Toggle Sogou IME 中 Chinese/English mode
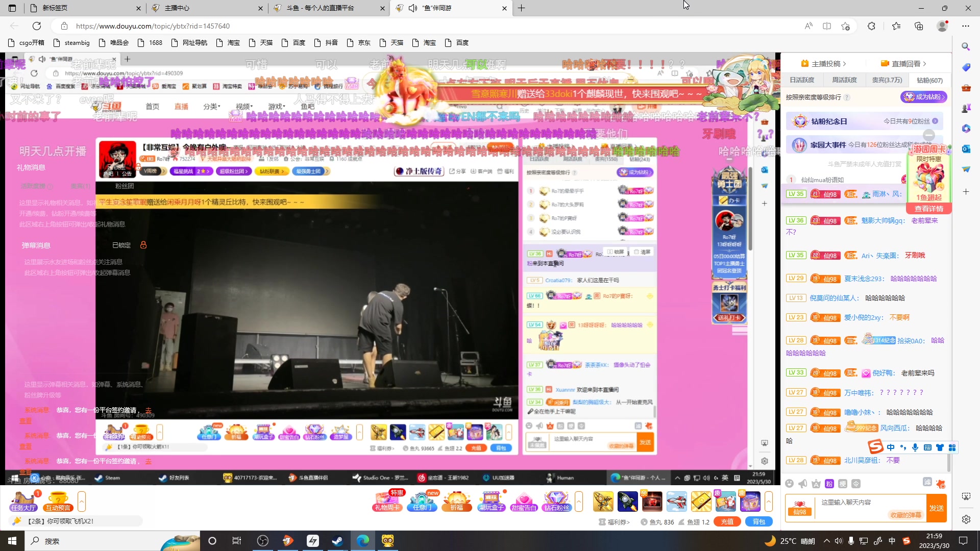 tap(891, 447)
